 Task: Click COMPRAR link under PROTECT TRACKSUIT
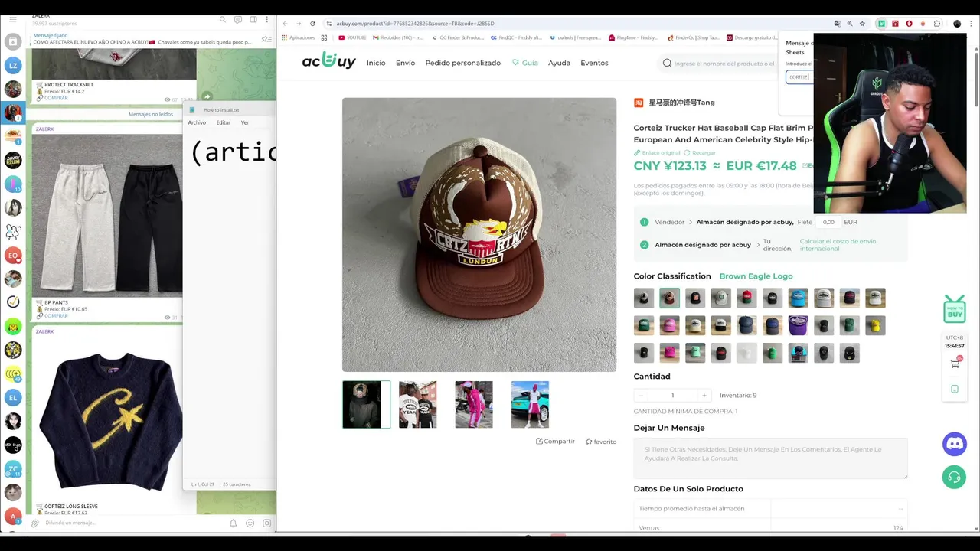click(56, 98)
